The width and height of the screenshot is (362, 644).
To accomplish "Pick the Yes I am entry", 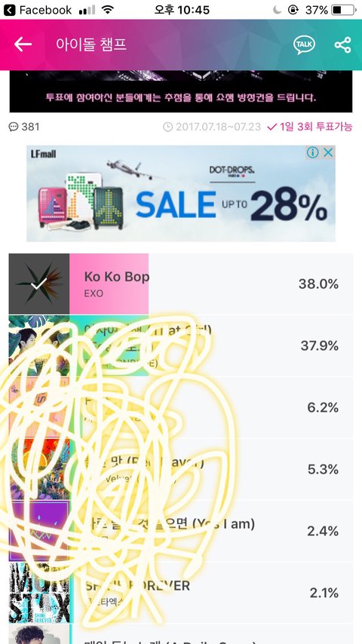I will point(181,531).
